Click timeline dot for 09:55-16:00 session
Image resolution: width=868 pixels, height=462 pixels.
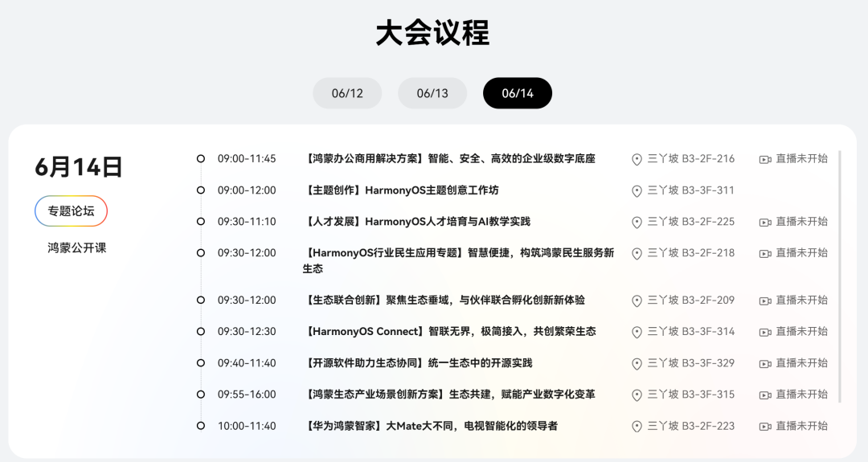pos(201,395)
